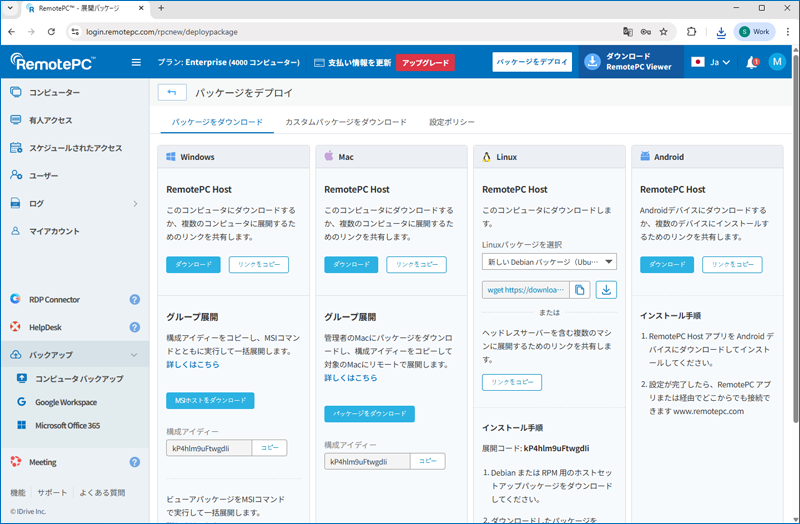Image resolution: width=800 pixels, height=524 pixels.
Task: Download Mac RemotePC Host
Action: point(351,264)
